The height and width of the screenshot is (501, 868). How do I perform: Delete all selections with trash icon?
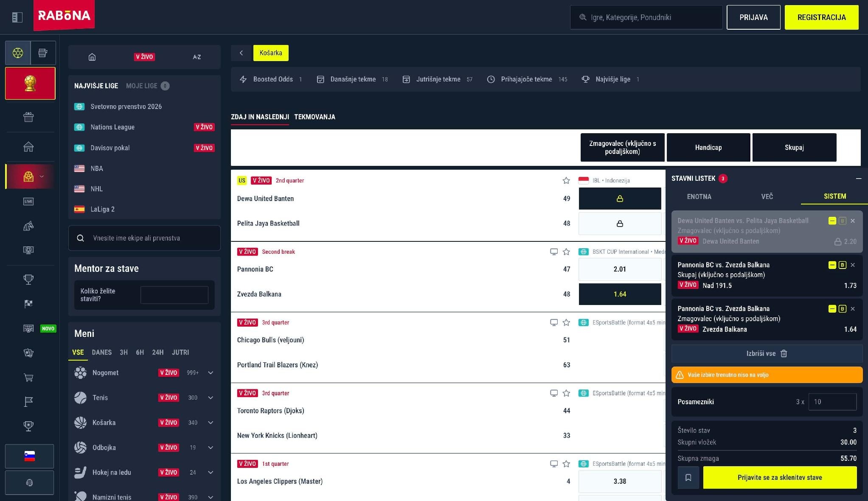click(767, 353)
